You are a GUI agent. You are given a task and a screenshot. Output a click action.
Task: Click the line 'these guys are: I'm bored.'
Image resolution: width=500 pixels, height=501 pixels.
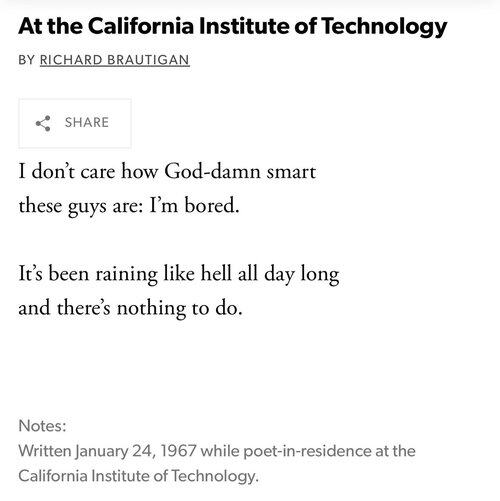pyautogui.click(x=129, y=206)
